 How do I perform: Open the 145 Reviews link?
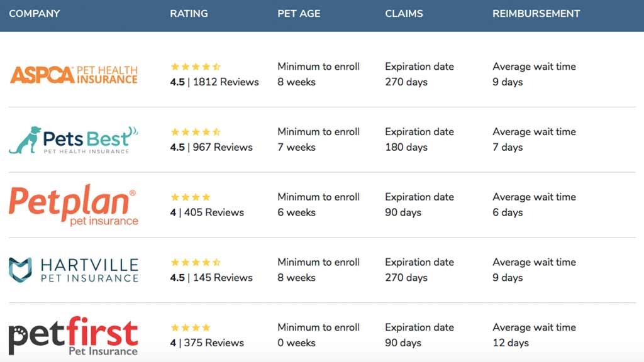[x=223, y=278]
